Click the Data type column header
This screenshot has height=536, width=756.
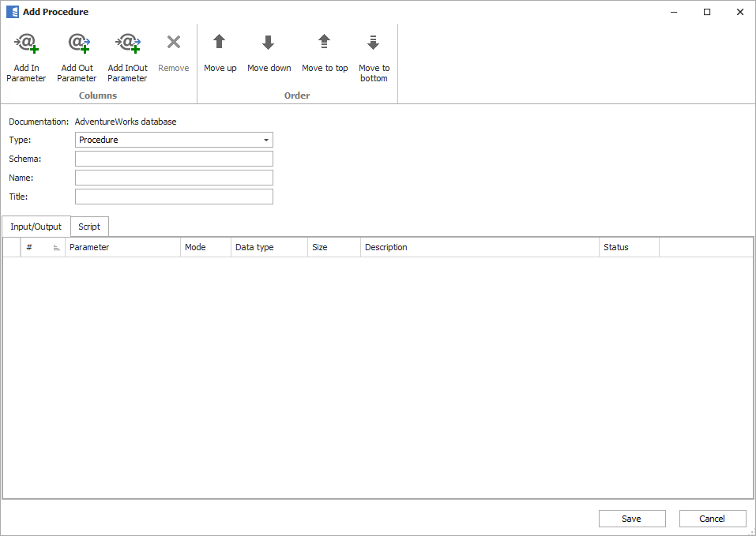coord(269,247)
